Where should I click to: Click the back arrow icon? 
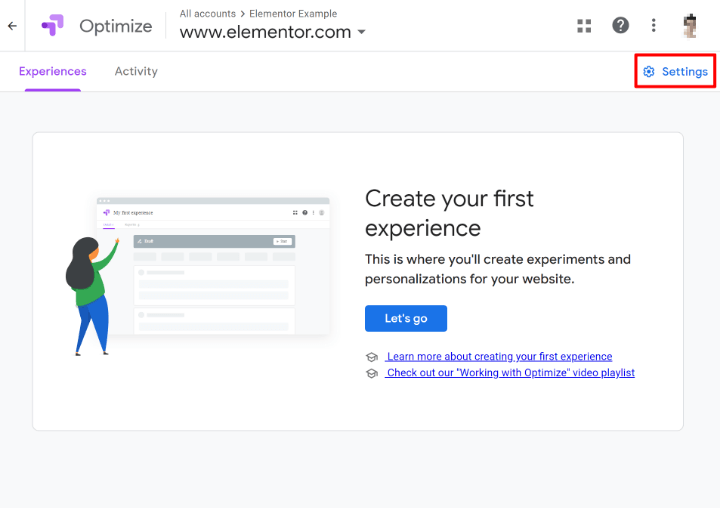pos(12,26)
